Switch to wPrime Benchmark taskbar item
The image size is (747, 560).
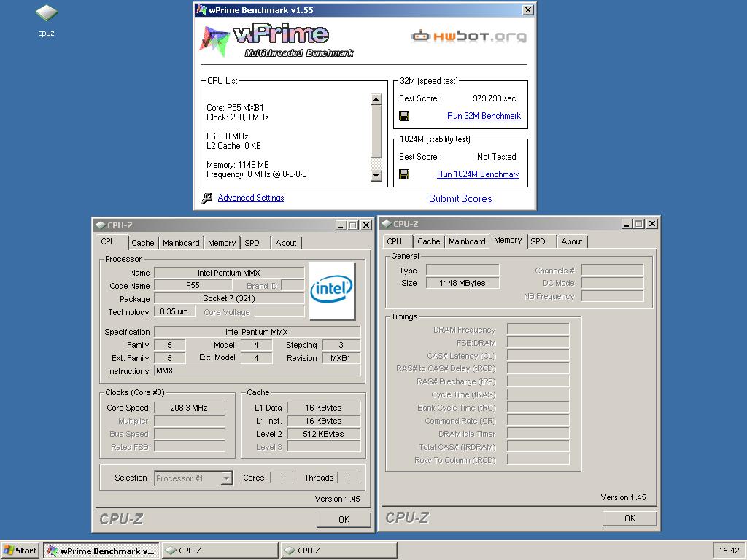(101, 551)
